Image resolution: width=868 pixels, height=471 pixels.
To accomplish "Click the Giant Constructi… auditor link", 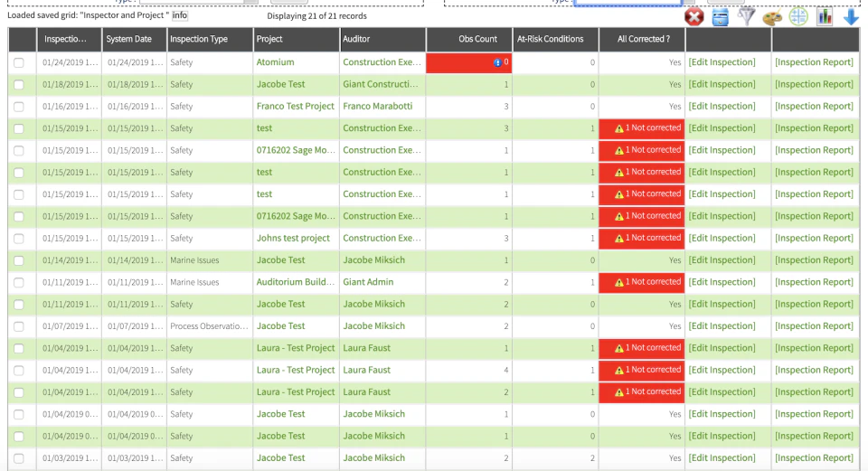I will 381,84.
